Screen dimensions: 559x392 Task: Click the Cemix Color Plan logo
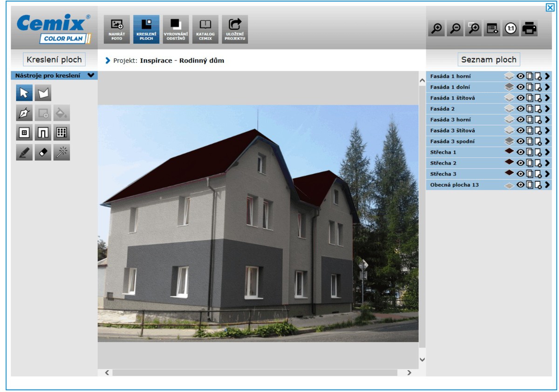54,29
